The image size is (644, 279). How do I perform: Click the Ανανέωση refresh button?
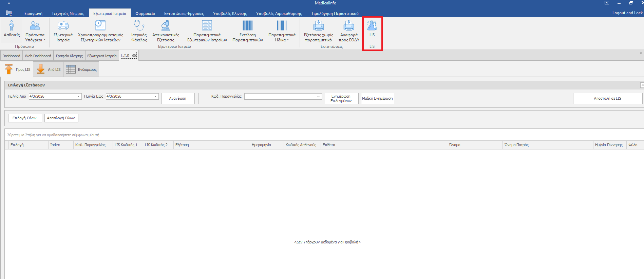(x=178, y=99)
